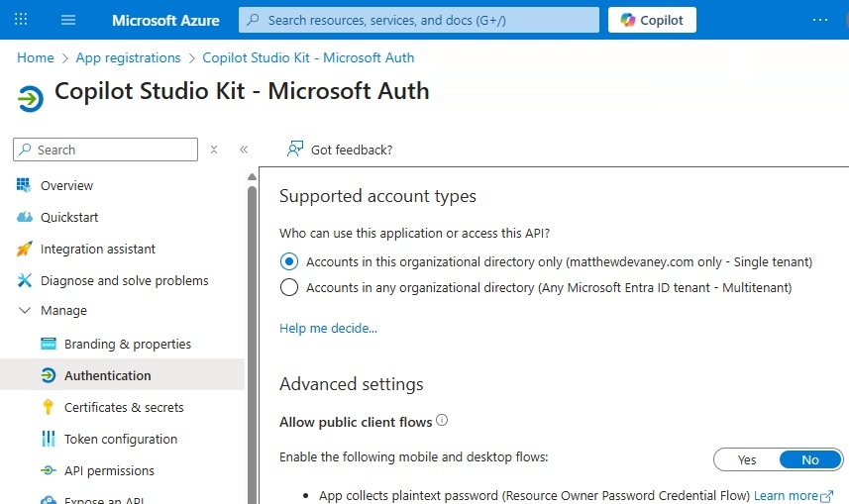Viewport: 849px width, 504px height.
Task: Open the more options ellipsis in header
Action: [820, 20]
